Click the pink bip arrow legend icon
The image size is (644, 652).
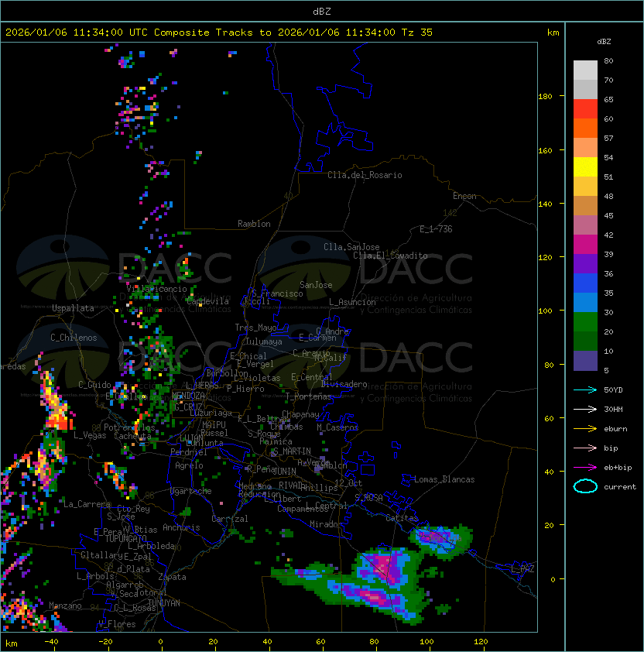tap(585, 448)
